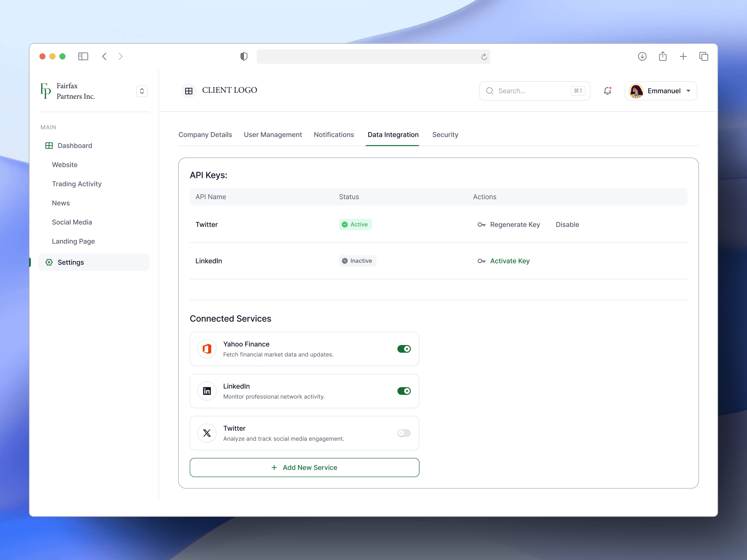Click the notification bell icon
The width and height of the screenshot is (747, 560).
(x=607, y=91)
